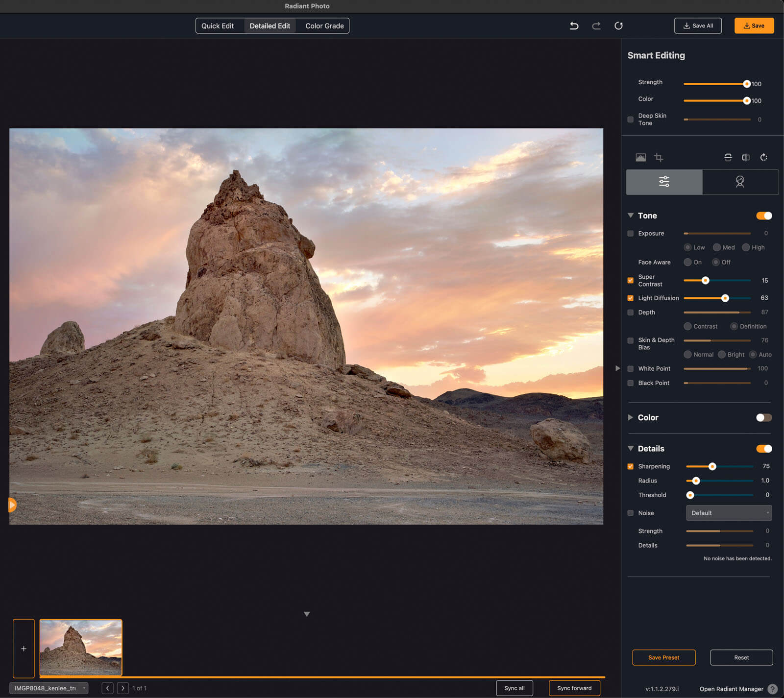Turn on the Color section toggle
Image resolution: width=784 pixels, height=698 pixels.
pos(763,417)
